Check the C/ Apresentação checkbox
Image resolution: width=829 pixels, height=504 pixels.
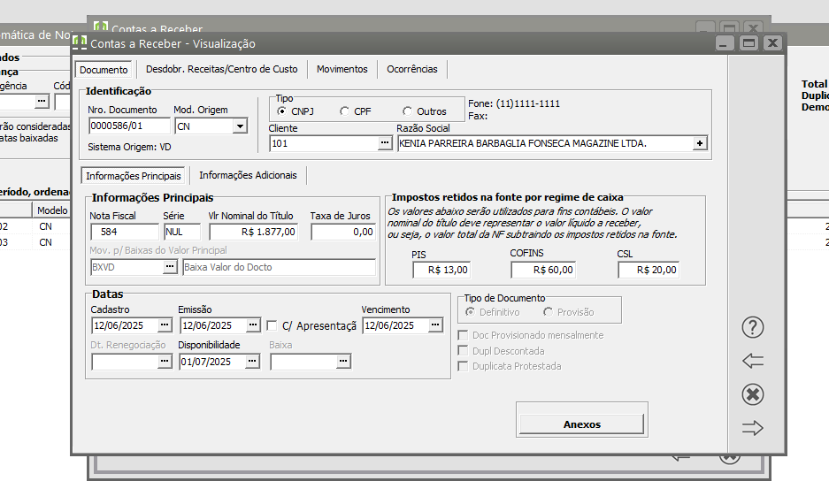click(x=272, y=325)
